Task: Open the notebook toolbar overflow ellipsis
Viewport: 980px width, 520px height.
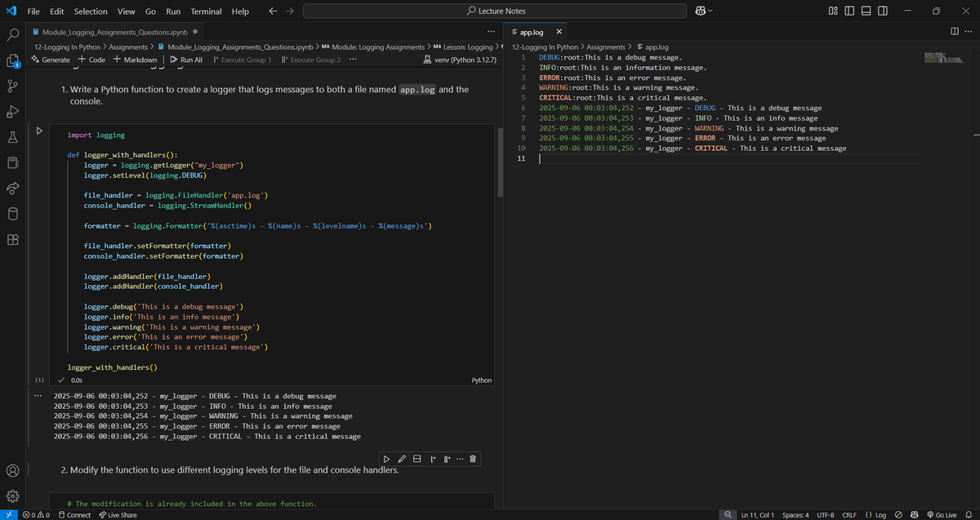Action: coord(352,60)
